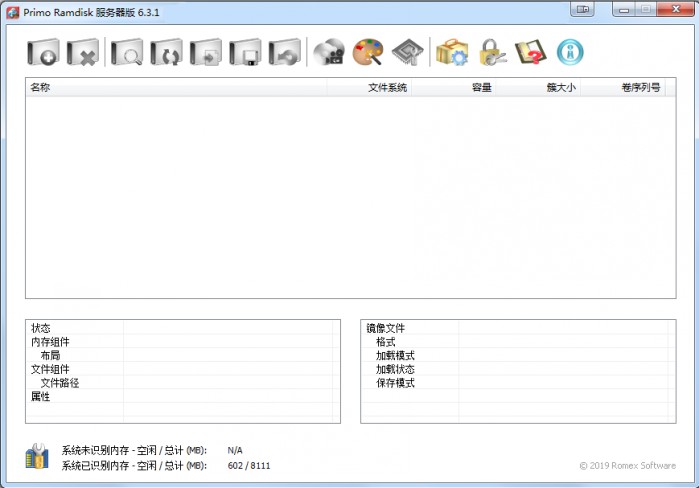Close the Primo Ramdisk window
The width and height of the screenshot is (699, 488).
pyautogui.click(x=675, y=9)
